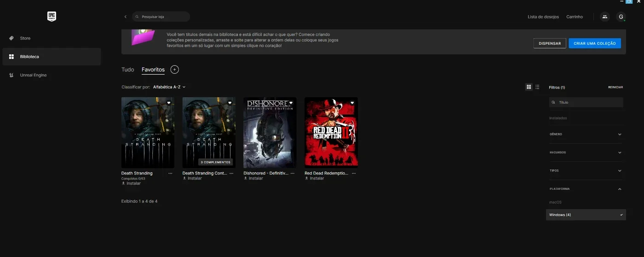Click Reiniciar to reset filters
This screenshot has width=644, height=257.
(x=615, y=87)
